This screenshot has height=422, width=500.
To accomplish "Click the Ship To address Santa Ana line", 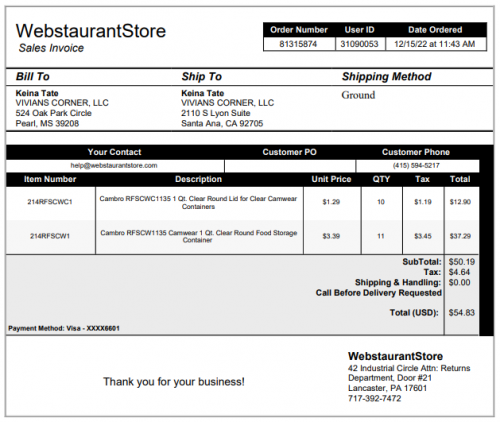I will click(x=222, y=124).
